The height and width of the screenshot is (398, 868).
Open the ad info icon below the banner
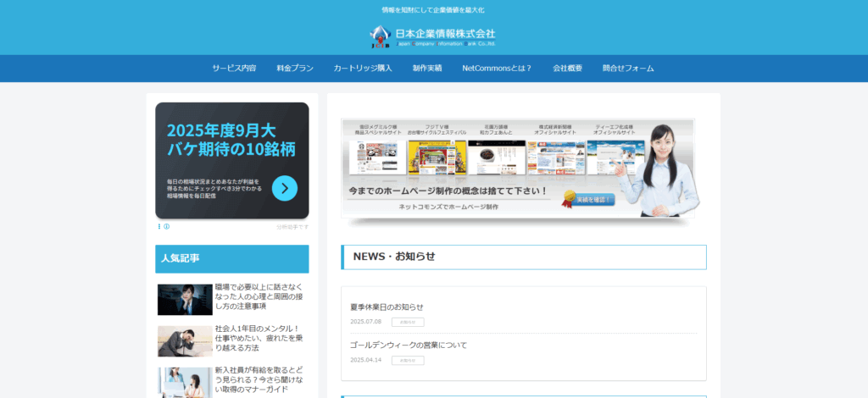click(166, 227)
